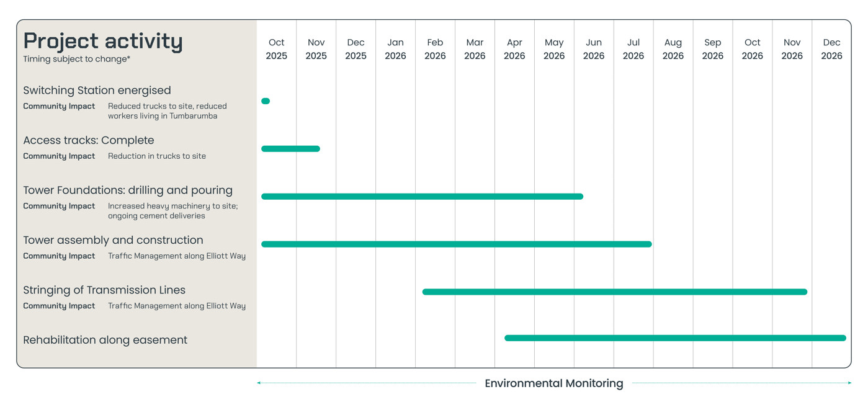This screenshot has width=868, height=407.
Task: Click "Community Impact" label under Switching Station energised
Action: (x=59, y=106)
